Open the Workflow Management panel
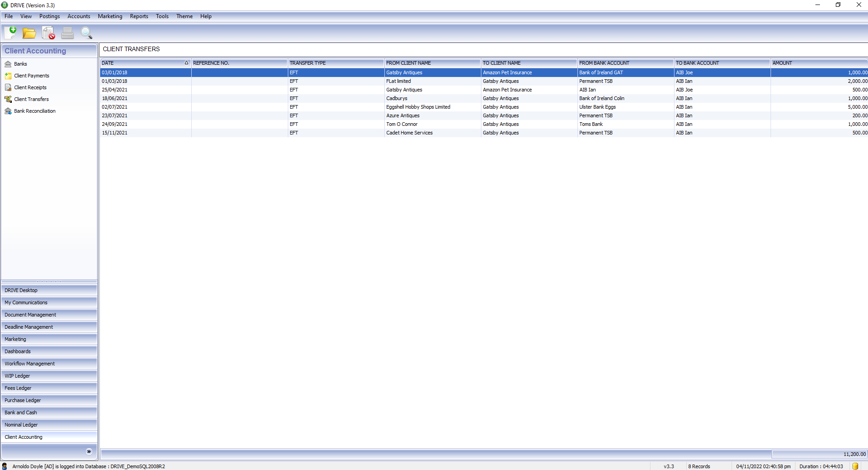Screen dimensions: 868x470 point(49,364)
